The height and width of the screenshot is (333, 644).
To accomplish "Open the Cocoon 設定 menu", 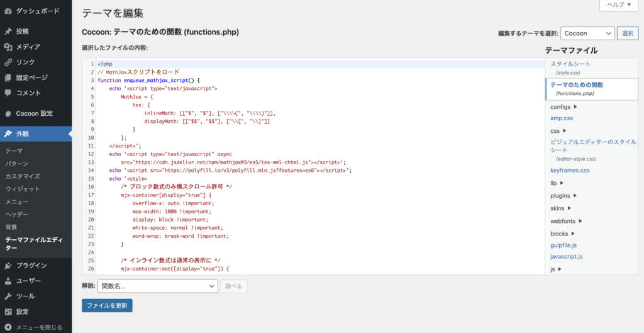I will [36, 113].
